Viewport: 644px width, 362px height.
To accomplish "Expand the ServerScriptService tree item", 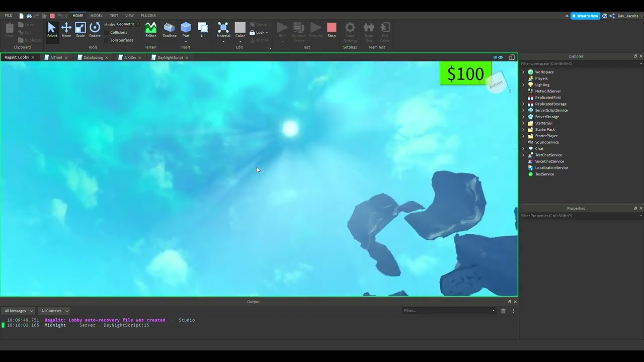I will click(523, 110).
